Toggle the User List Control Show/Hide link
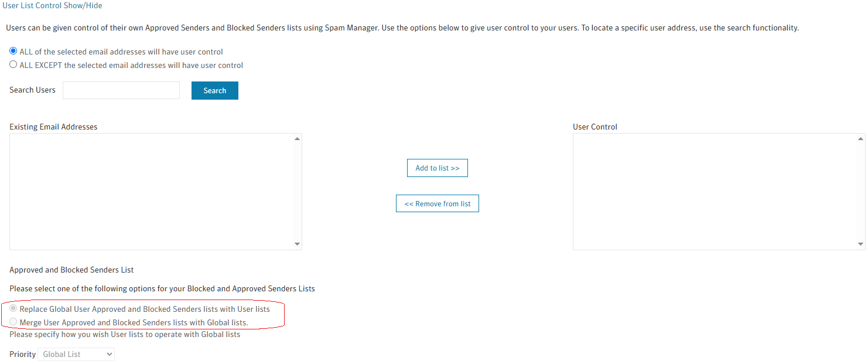 [x=52, y=5]
